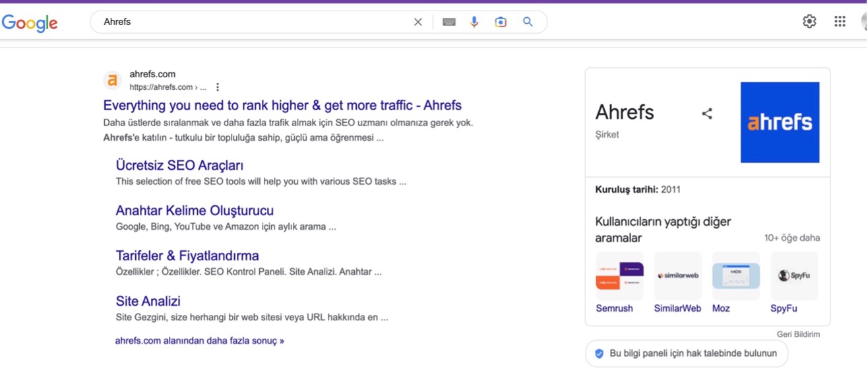Open the on-screen keyboard icon
The height and width of the screenshot is (379, 868).
449,22
